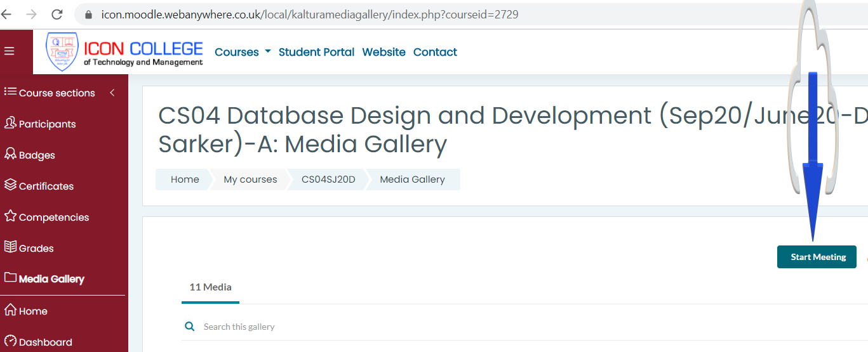Click the Course sections list icon
This screenshot has height=352, width=868.
click(10, 92)
